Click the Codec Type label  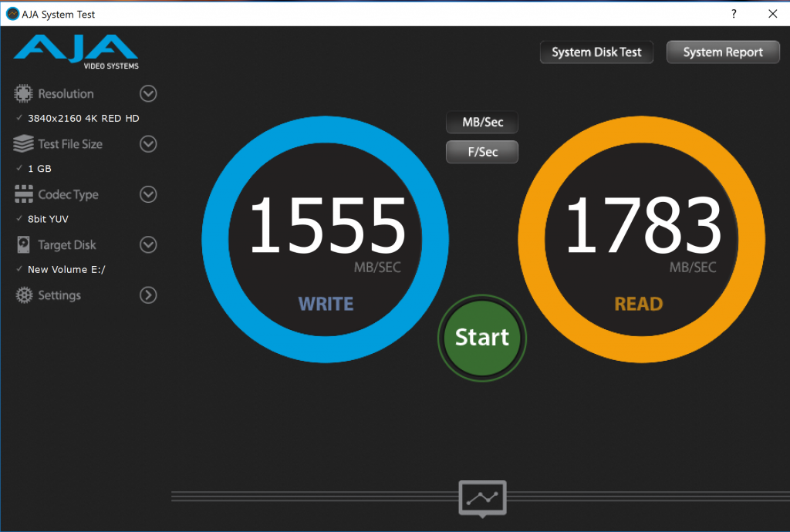tap(69, 195)
